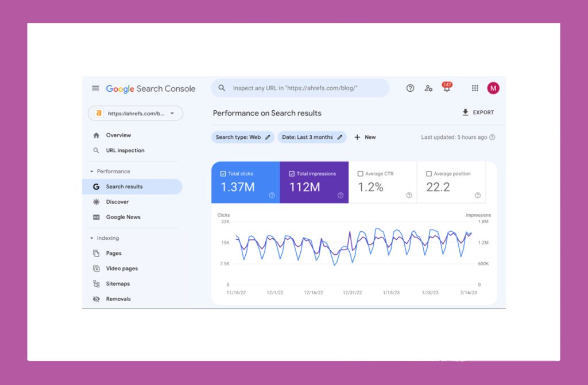
Task: Add a New filter
Action: pyautogui.click(x=365, y=138)
